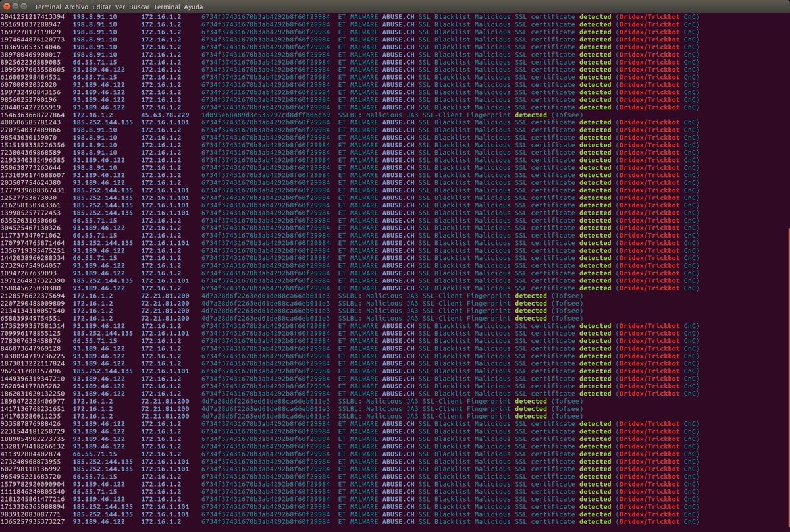
Task: Select event ID 1111846240805540
Action: point(33,492)
